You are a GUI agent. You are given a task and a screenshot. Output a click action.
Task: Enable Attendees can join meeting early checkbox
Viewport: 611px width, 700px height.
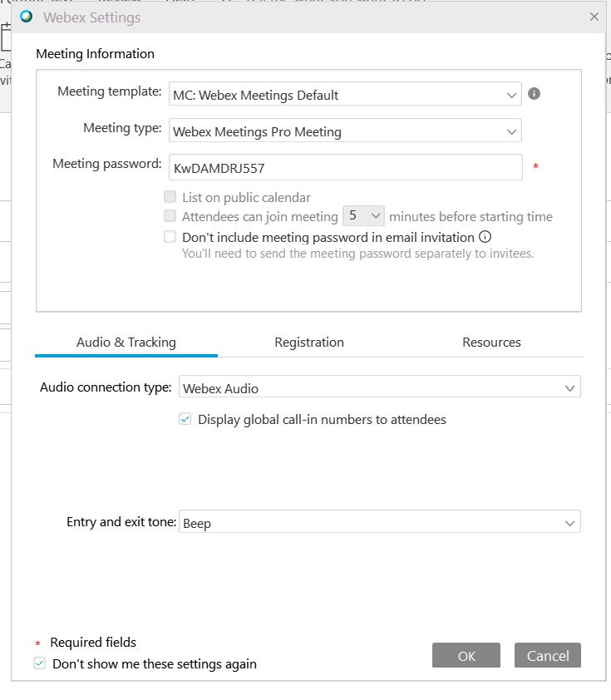(170, 216)
